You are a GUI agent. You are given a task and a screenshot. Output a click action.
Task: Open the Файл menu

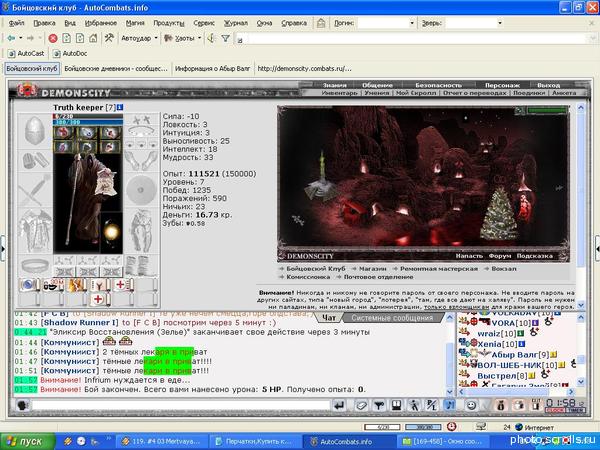point(16,23)
